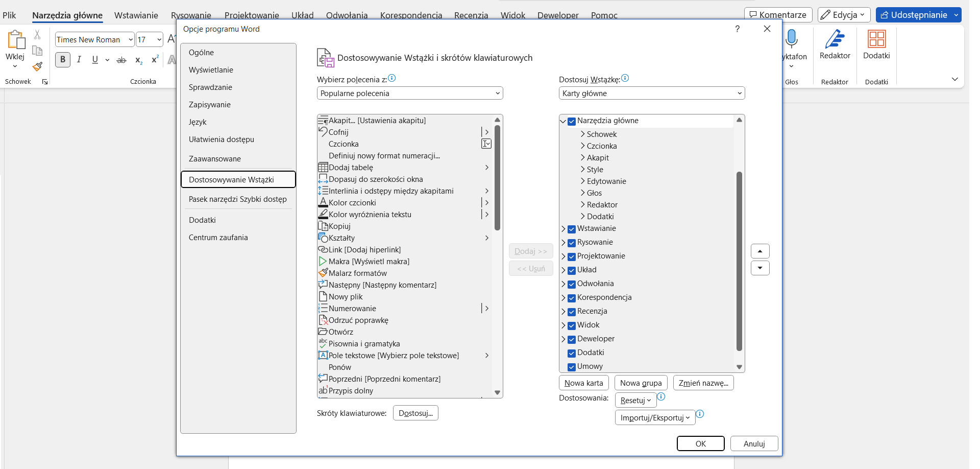Click the Redaktor pen icon
The image size is (980, 469).
pyautogui.click(x=835, y=39)
